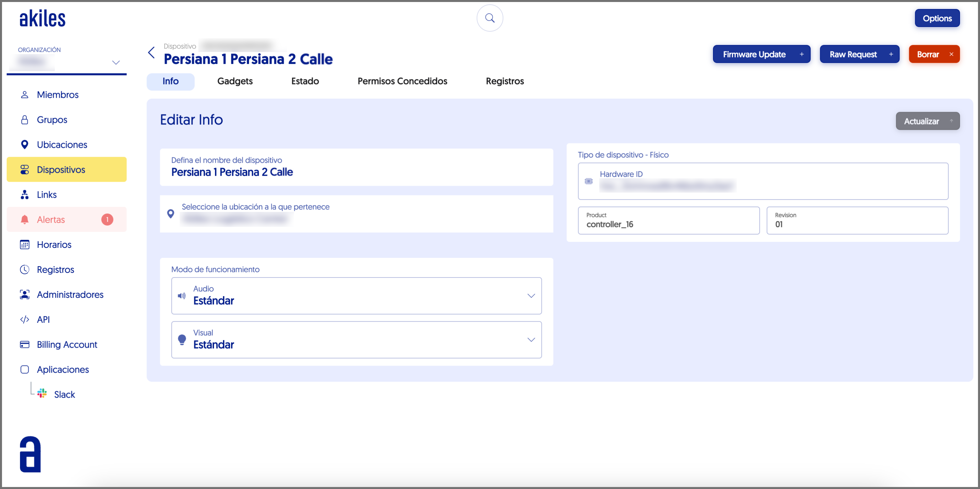Open Miembros via its person icon
The width and height of the screenshot is (980, 489).
point(24,95)
